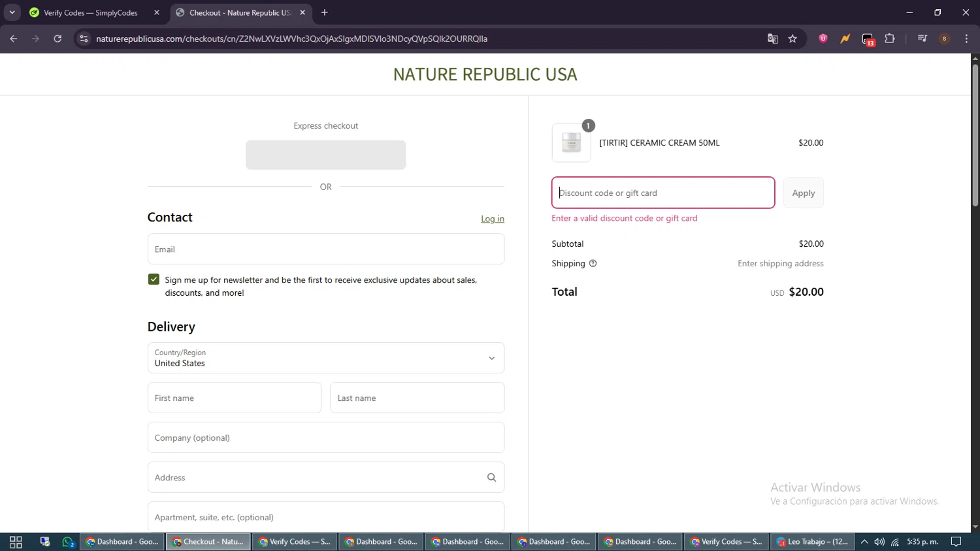The width and height of the screenshot is (980, 551).
Task: Click the Log in link
Action: tap(493, 219)
